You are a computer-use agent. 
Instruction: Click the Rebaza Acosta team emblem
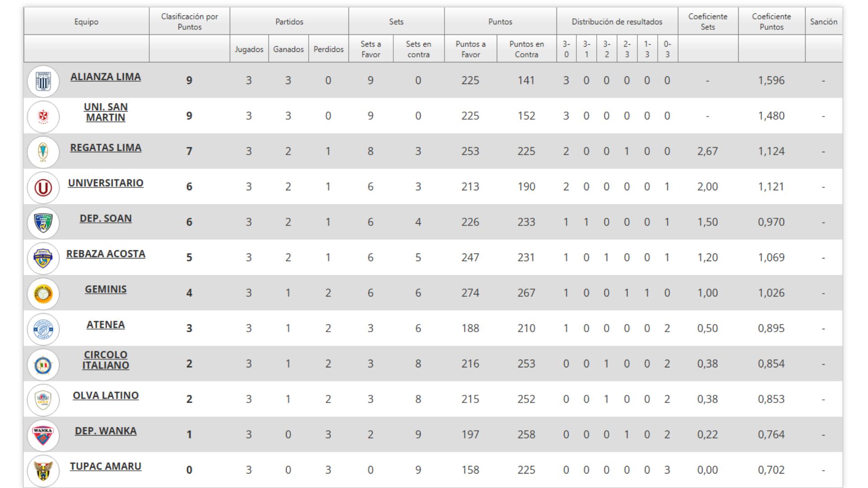pos(43,258)
